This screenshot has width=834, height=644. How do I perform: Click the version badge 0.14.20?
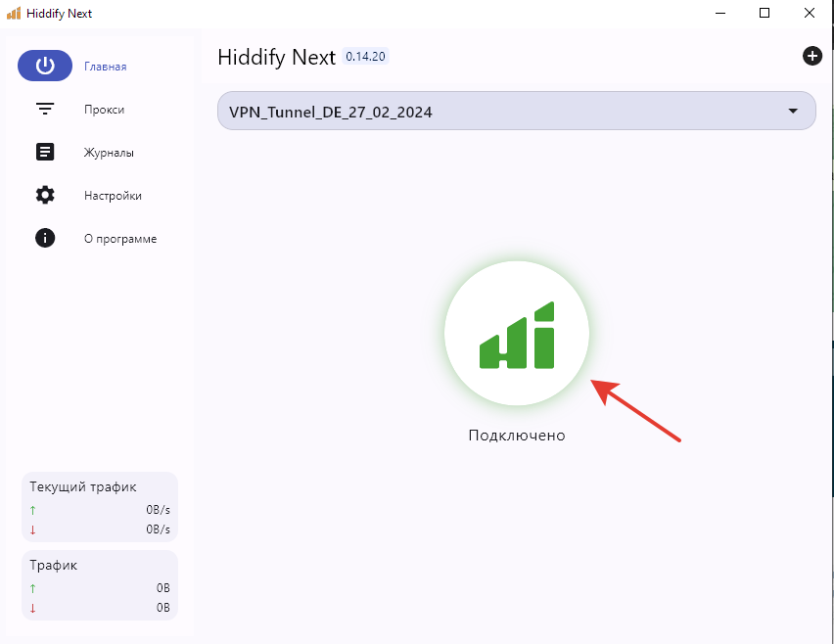click(x=365, y=57)
